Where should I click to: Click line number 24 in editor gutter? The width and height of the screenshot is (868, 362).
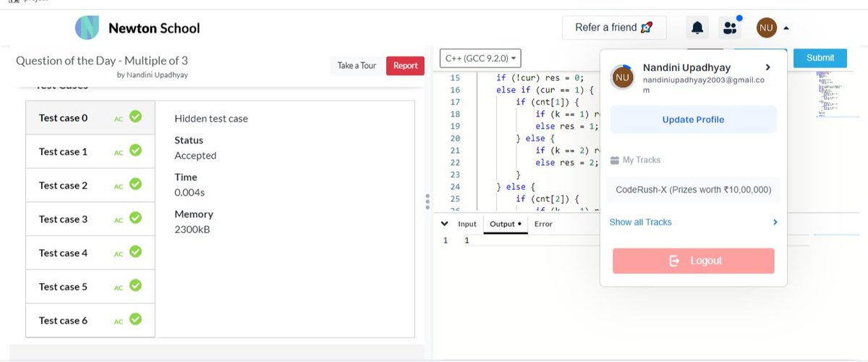[455, 187]
